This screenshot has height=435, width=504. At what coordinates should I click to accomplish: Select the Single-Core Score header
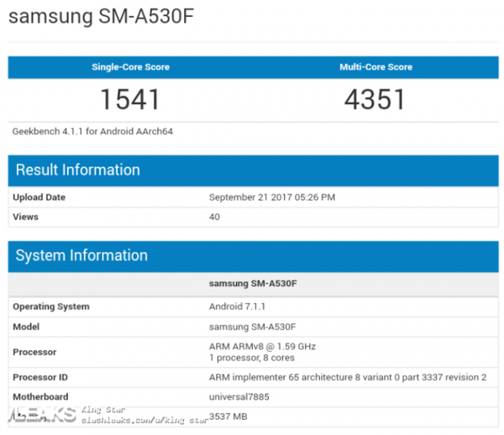129,67
